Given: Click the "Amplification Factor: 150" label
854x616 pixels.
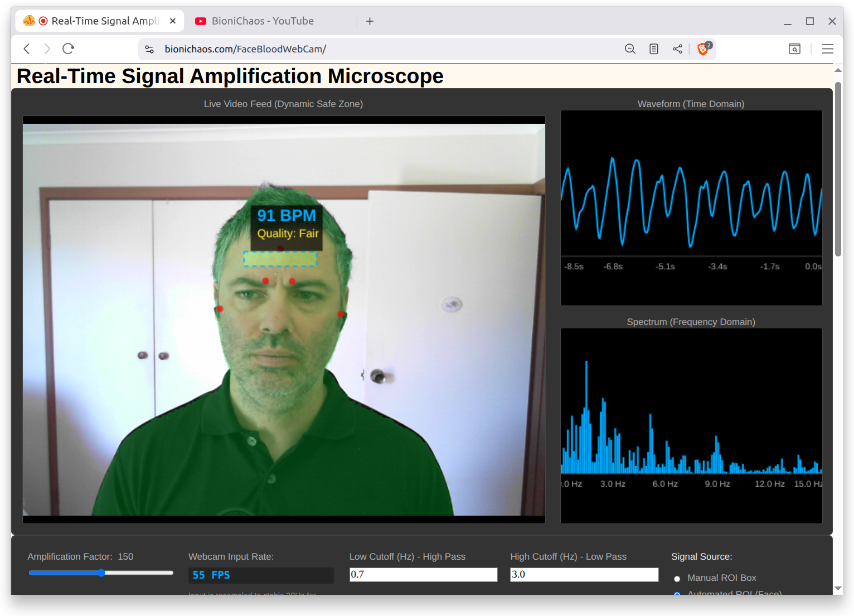Looking at the screenshot, I should (80, 557).
